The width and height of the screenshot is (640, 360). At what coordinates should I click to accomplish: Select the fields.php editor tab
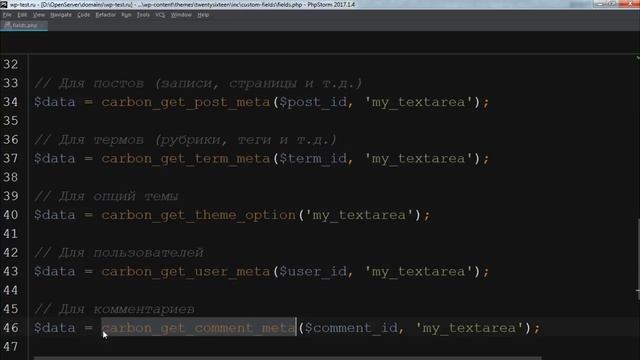(x=24, y=25)
